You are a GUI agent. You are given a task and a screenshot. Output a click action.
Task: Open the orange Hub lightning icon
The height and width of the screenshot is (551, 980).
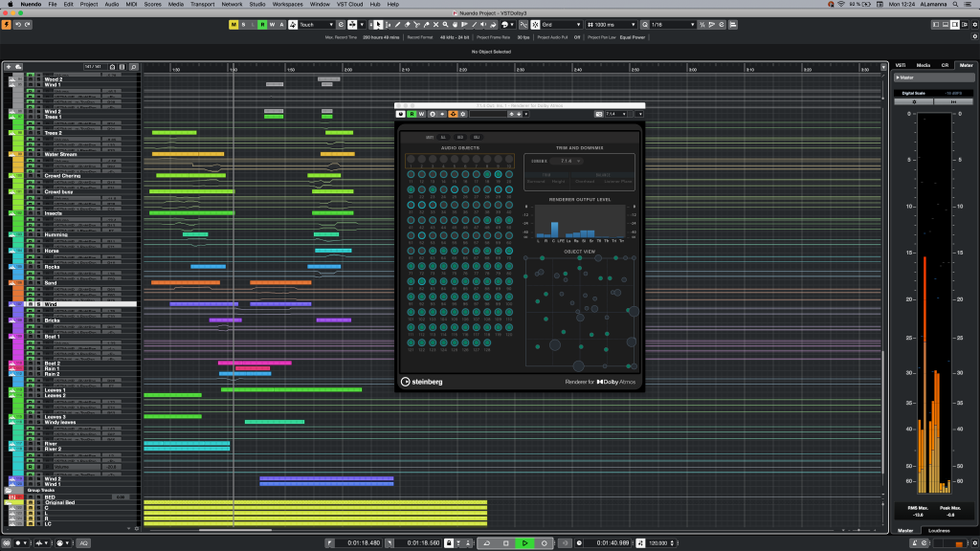pyautogui.click(x=7, y=25)
